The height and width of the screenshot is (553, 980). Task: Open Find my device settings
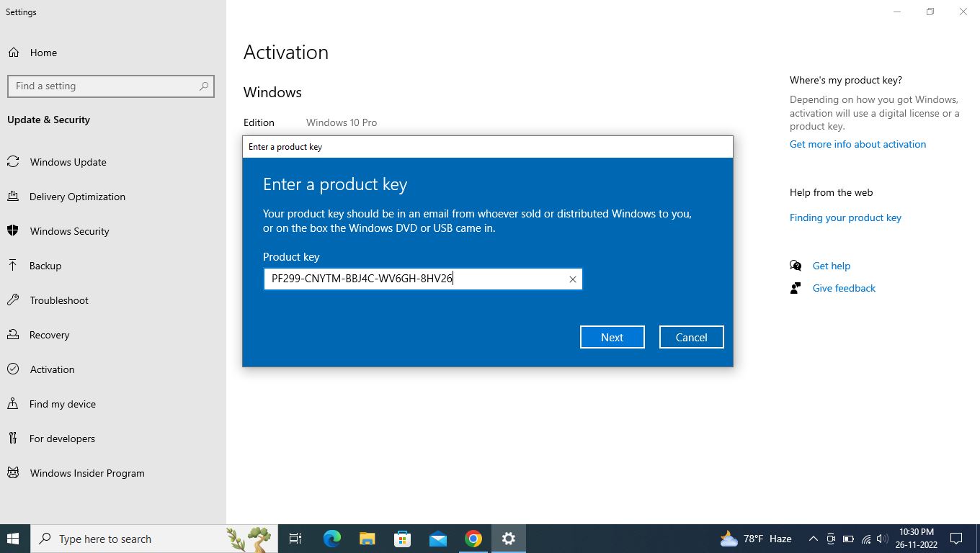[x=62, y=404]
